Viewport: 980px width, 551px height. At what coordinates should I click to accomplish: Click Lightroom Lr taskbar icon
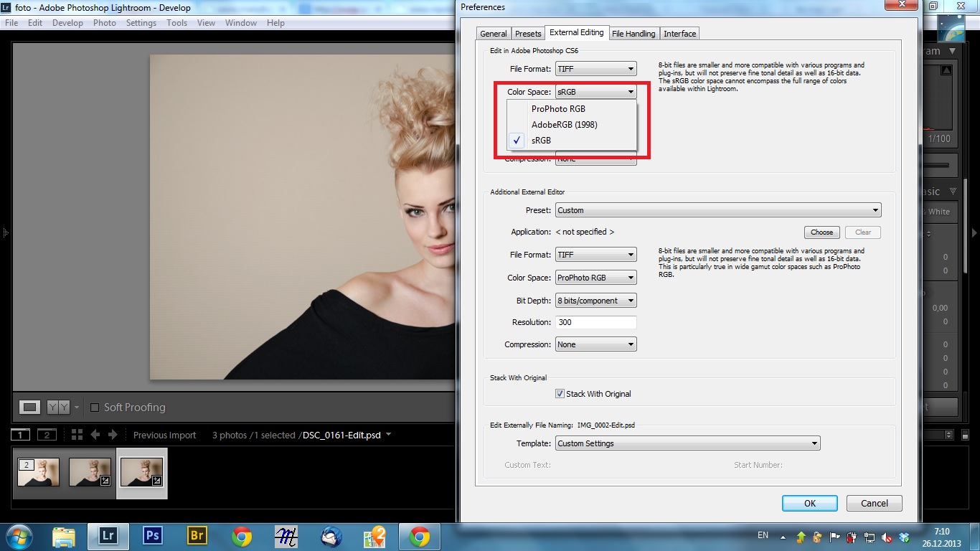(108, 537)
